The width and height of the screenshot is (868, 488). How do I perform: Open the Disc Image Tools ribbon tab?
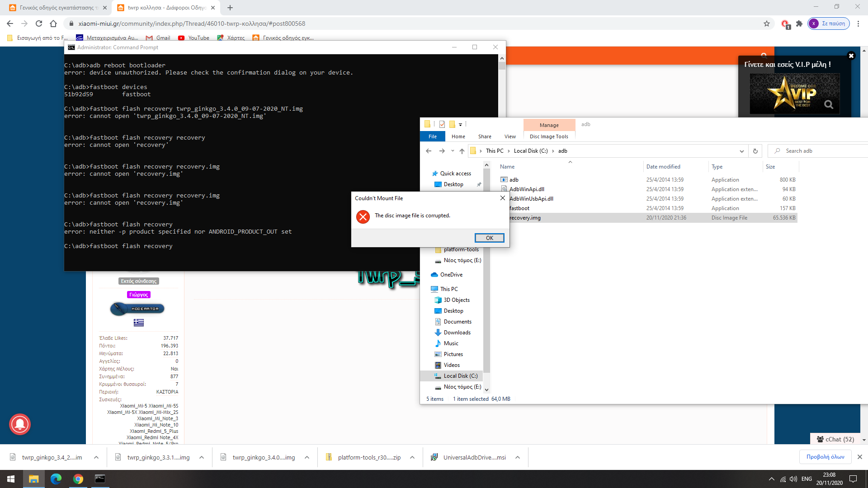pos(549,136)
